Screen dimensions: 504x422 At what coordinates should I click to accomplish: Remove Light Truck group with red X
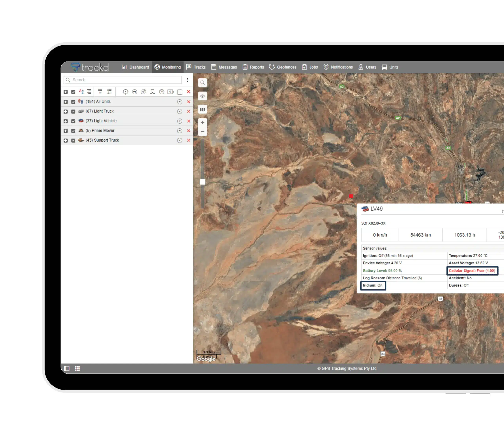tap(189, 111)
